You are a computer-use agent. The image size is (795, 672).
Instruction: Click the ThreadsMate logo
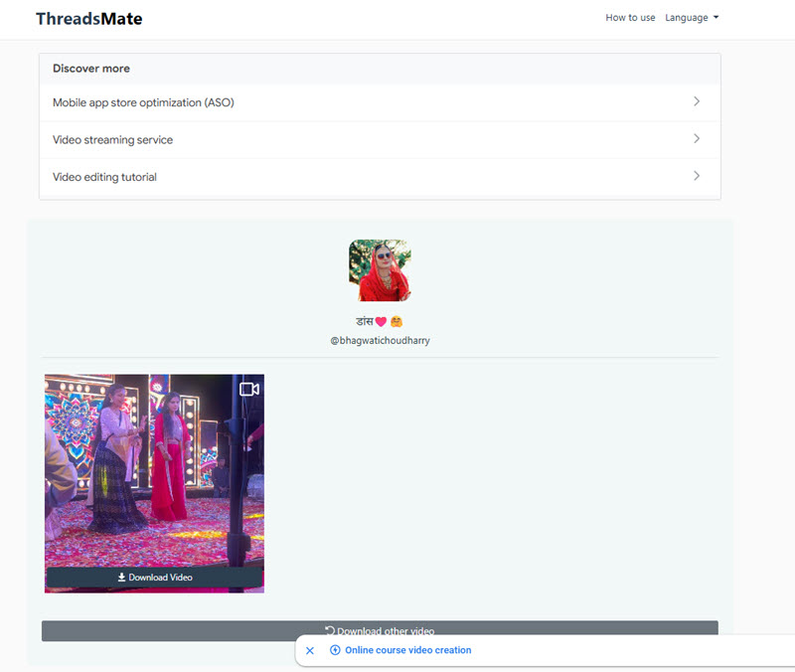[x=87, y=18]
